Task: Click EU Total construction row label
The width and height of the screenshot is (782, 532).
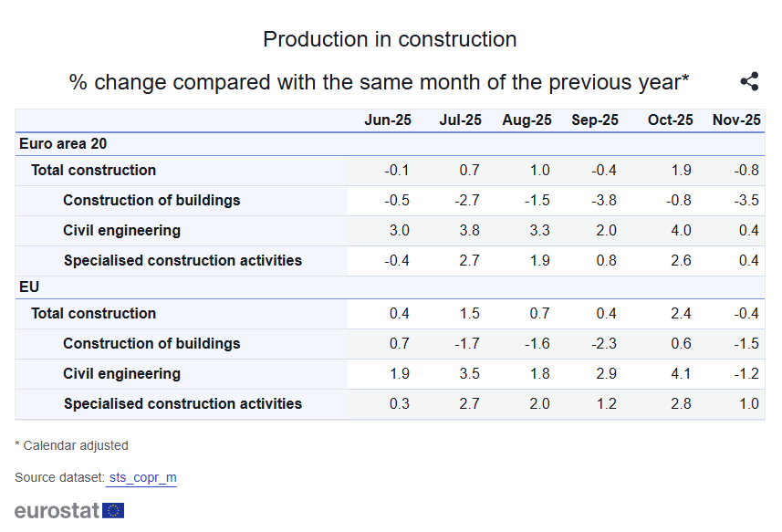Action: coord(93,314)
